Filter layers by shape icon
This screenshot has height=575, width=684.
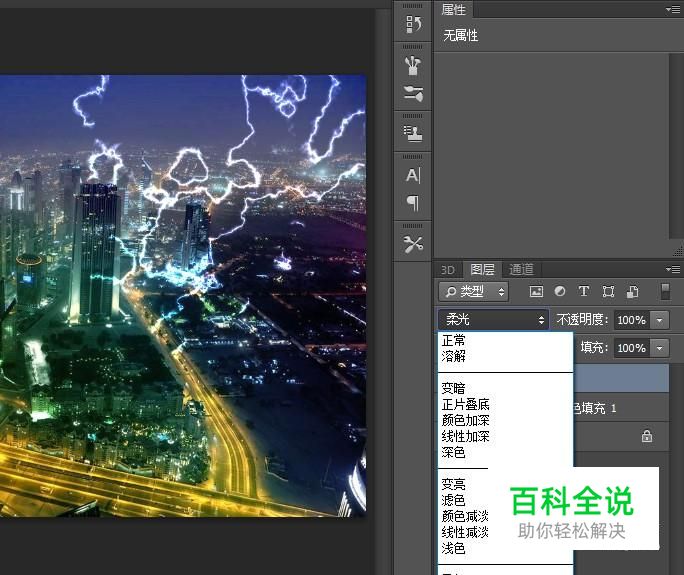(608, 291)
